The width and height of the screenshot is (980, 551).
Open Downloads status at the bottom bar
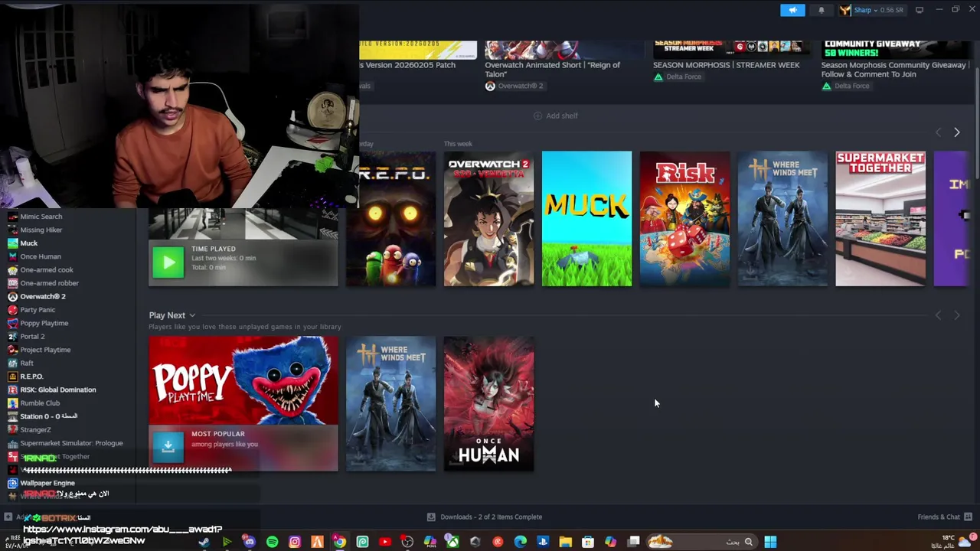pyautogui.click(x=484, y=517)
